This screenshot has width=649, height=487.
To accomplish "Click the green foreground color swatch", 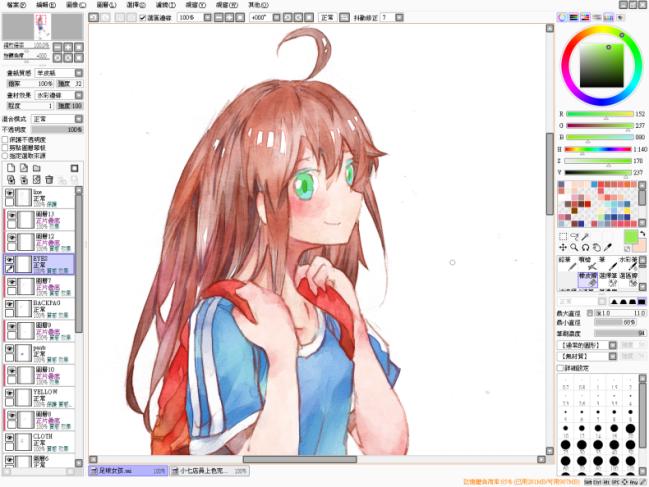I will click(x=631, y=237).
